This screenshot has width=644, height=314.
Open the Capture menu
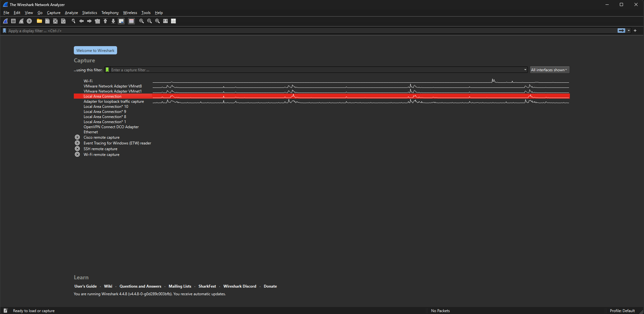click(53, 13)
